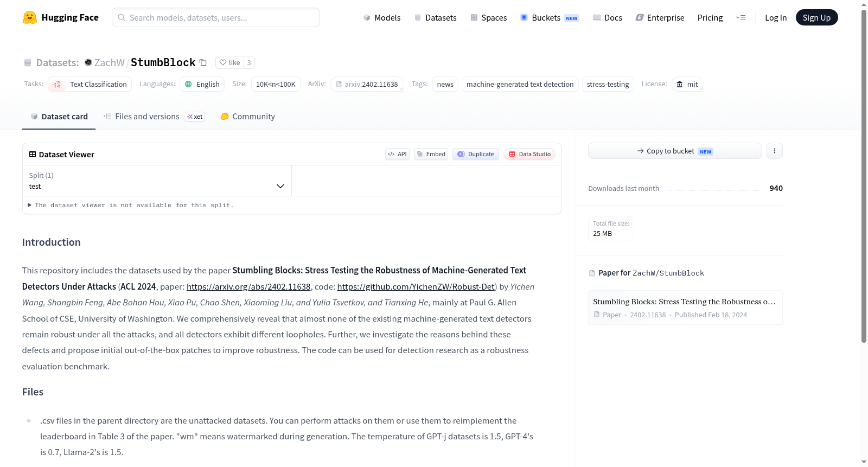
Task: Click the StumbBlock dataset title
Action: point(163,62)
